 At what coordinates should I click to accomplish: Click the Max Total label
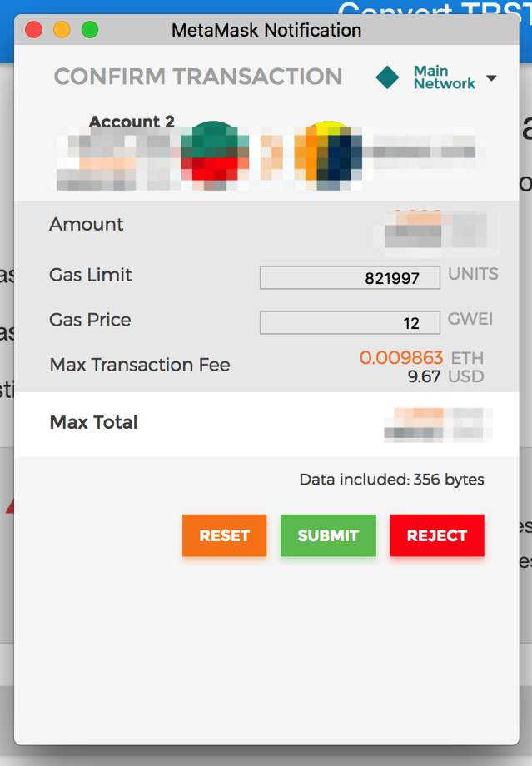94,422
